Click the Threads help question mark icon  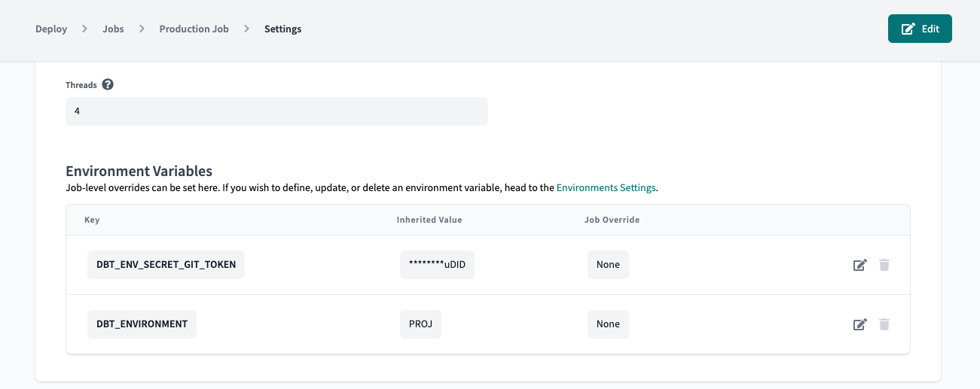(x=108, y=85)
